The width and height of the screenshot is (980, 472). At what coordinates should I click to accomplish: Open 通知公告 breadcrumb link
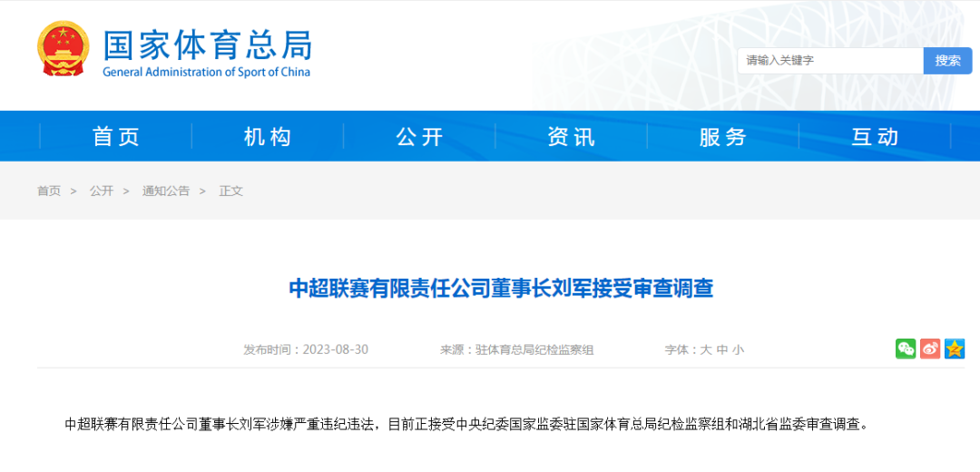coord(166,192)
